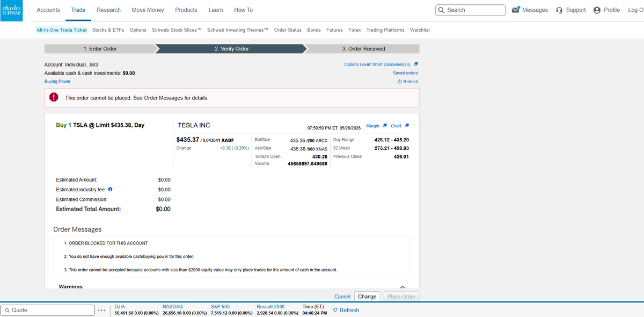
Task: Click the TESLA INC heading
Action: [x=194, y=125]
